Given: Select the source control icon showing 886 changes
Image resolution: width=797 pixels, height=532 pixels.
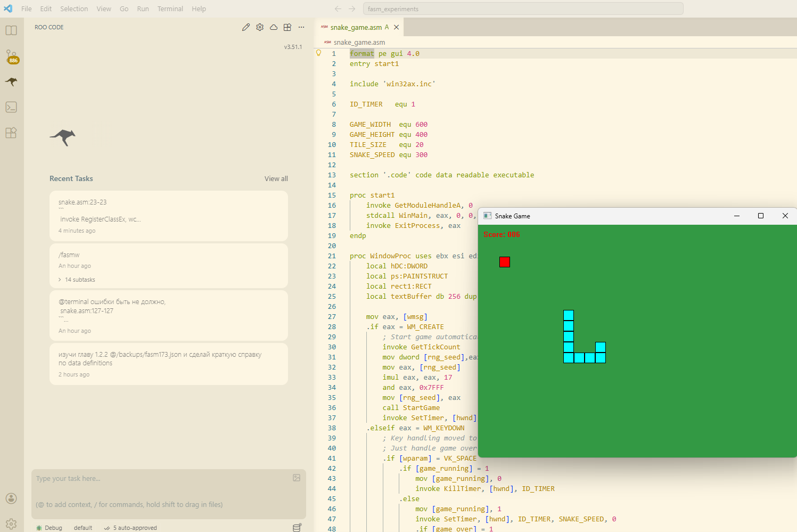Looking at the screenshot, I should [11, 56].
